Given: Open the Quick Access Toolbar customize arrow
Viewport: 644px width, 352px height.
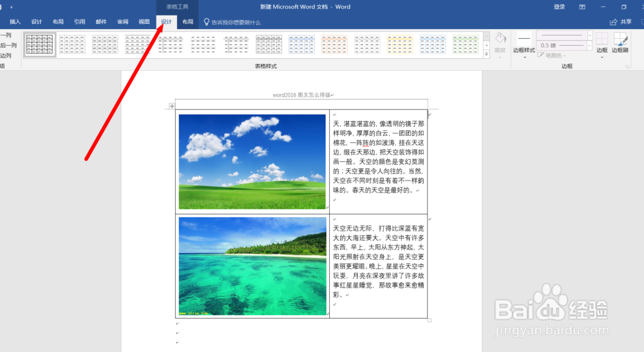Looking at the screenshot, I should 12,7.
